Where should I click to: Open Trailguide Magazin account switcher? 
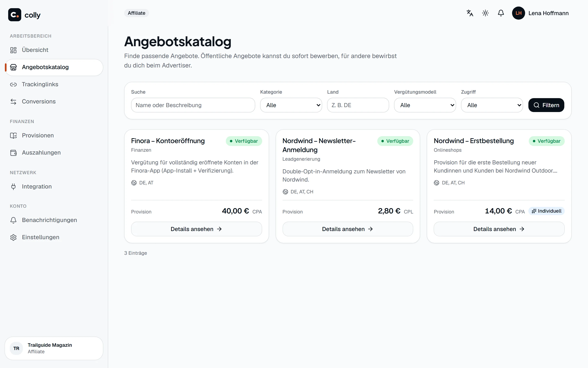click(x=54, y=348)
